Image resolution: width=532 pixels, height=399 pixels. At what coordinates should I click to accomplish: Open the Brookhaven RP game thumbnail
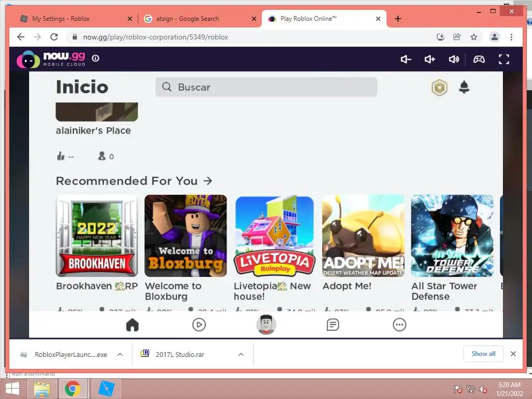pyautogui.click(x=97, y=235)
